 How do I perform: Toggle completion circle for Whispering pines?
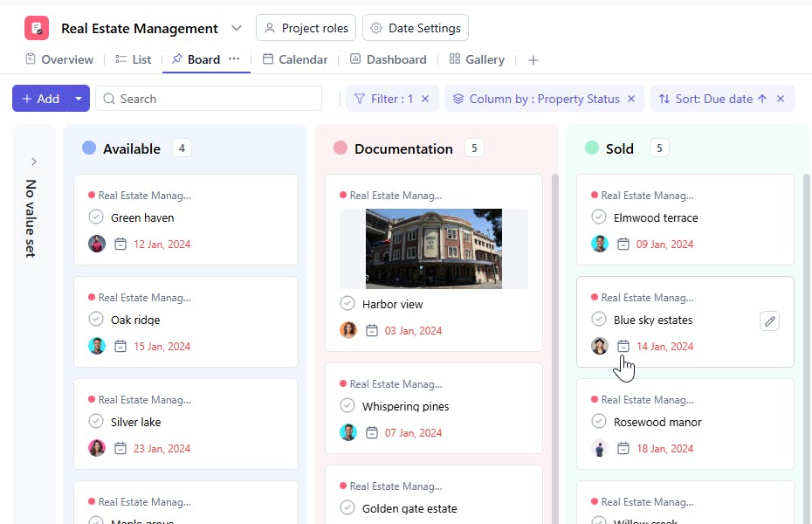tap(348, 406)
